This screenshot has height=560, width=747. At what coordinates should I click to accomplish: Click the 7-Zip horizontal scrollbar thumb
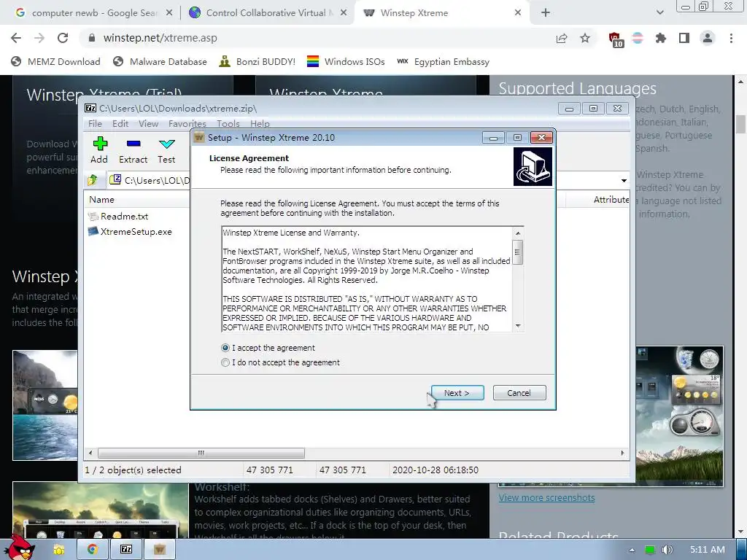pos(201,453)
